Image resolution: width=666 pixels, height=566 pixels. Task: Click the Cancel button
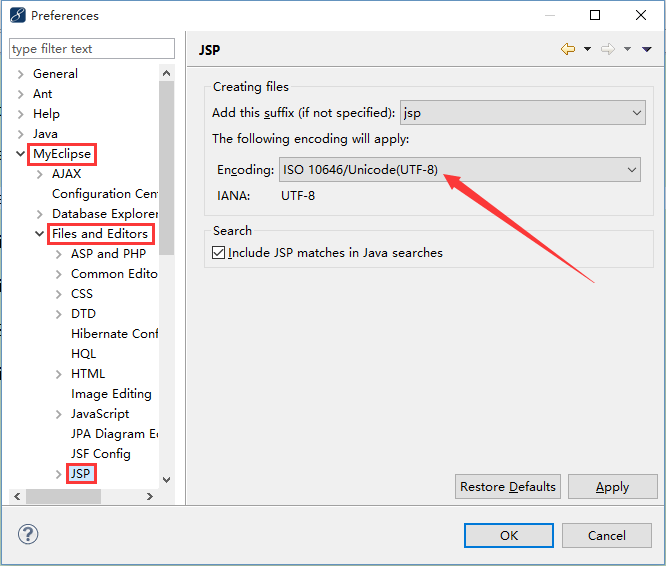pyautogui.click(x=607, y=535)
